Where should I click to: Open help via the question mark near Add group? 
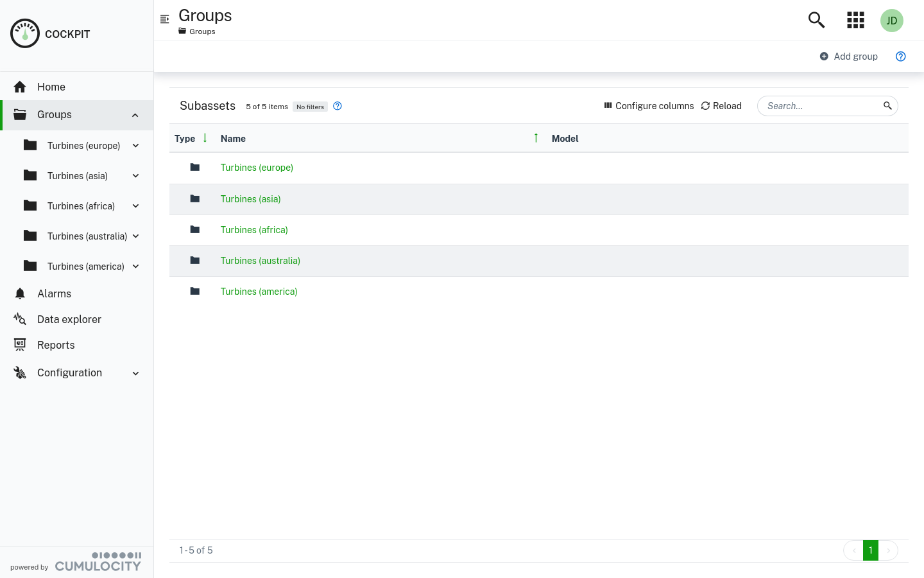point(900,57)
